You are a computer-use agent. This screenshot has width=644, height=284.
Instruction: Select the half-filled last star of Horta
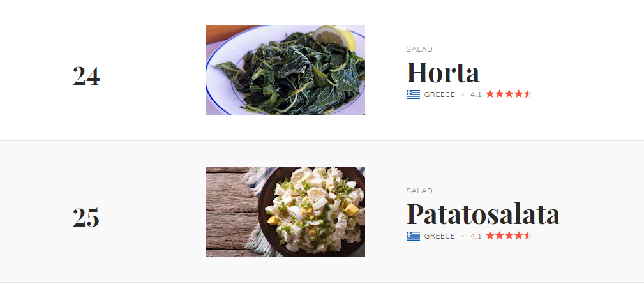click(528, 94)
